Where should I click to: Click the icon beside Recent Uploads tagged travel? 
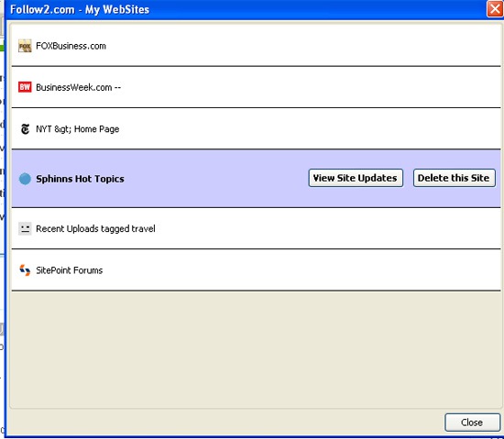pos(25,229)
